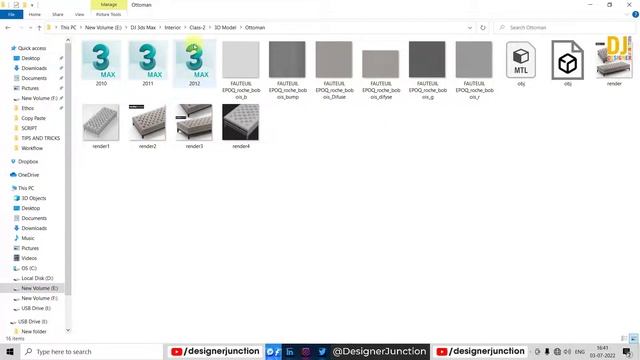The height and width of the screenshot is (360, 640).
Task: Click the taskbar search box
Action: (91, 351)
